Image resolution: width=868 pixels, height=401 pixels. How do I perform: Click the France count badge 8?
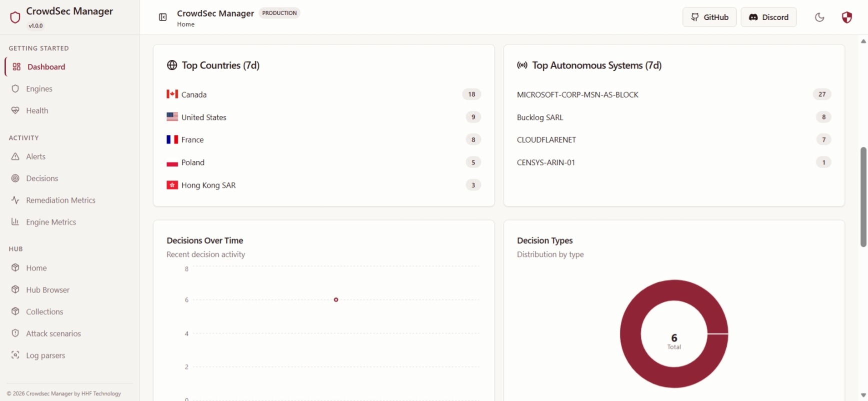tap(473, 139)
